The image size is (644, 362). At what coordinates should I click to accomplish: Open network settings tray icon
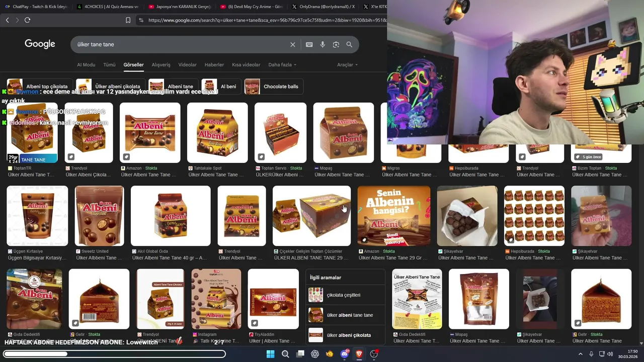602,354
